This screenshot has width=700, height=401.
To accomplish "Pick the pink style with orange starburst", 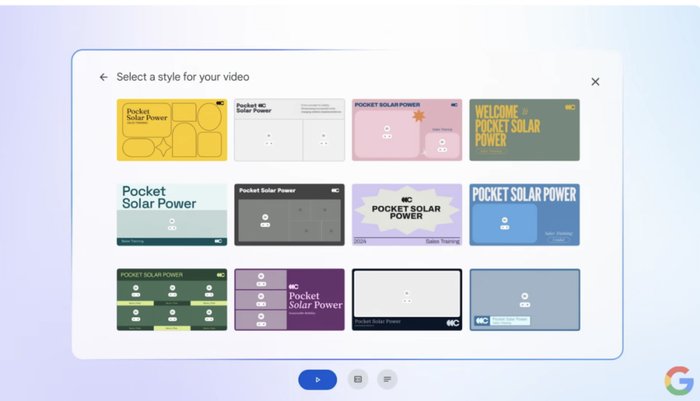I will point(407,130).
